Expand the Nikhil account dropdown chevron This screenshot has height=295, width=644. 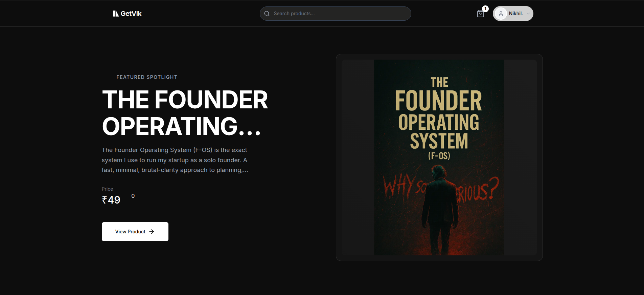tap(528, 14)
